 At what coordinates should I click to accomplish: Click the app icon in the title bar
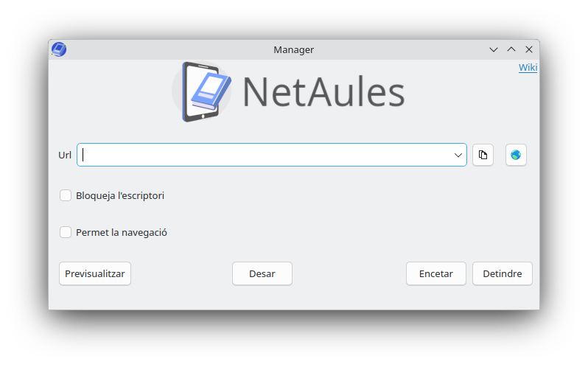(x=59, y=49)
